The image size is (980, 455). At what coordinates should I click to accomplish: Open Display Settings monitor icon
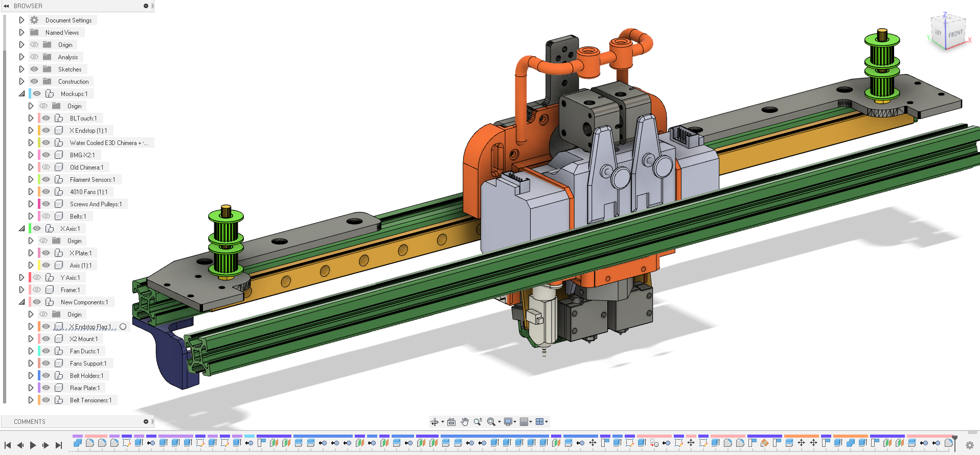[x=508, y=422]
